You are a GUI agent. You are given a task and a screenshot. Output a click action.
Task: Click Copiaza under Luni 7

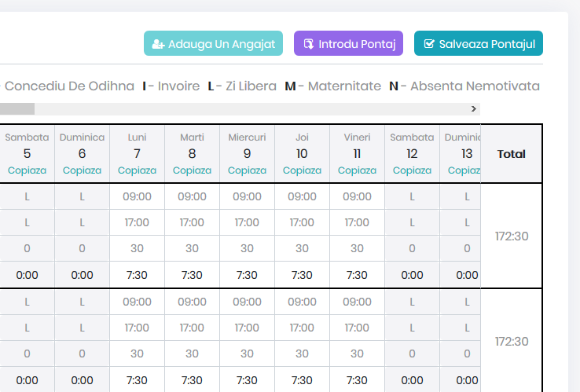click(137, 170)
